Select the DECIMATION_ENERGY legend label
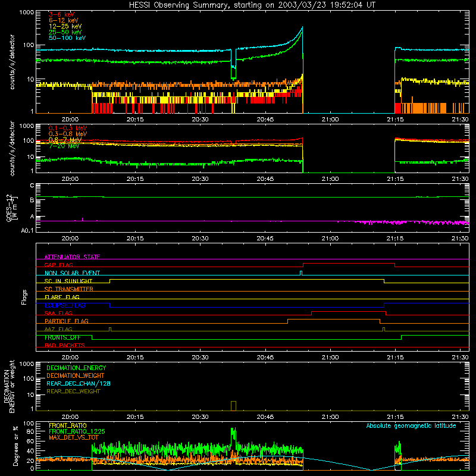This screenshot has width=476, height=476. click(76, 368)
